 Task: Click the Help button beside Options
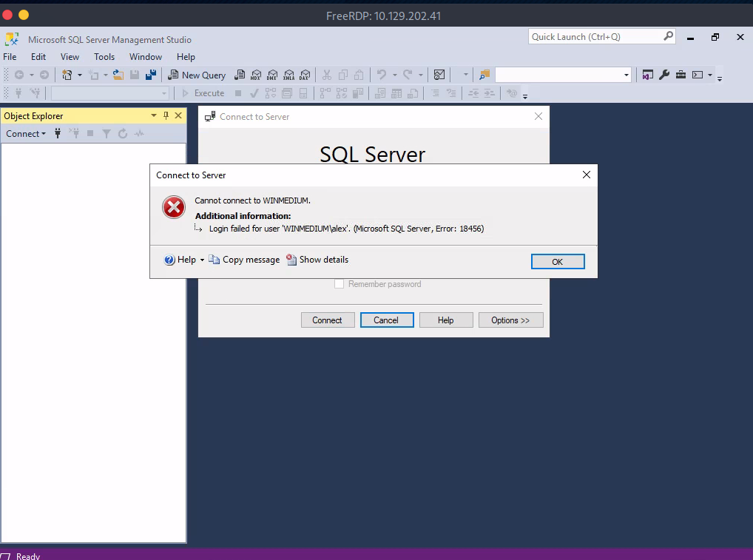tap(446, 320)
